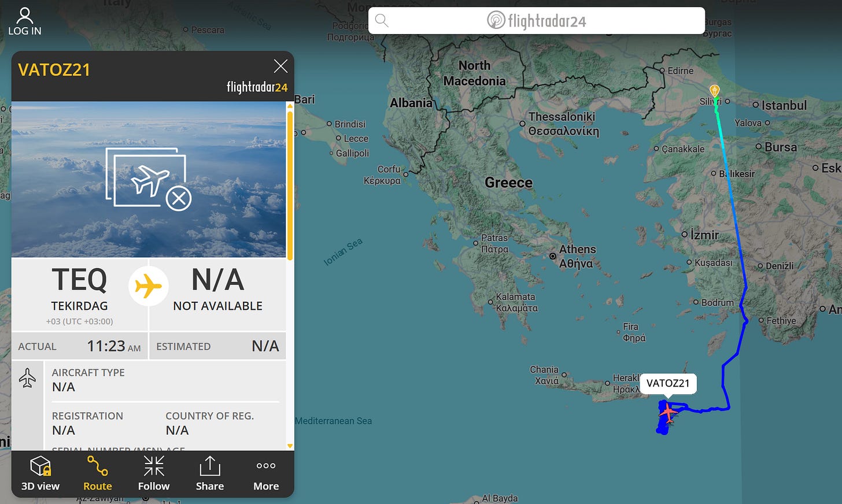Click the Istanbul city label on map
This screenshot has height=504, width=842.
(784, 106)
